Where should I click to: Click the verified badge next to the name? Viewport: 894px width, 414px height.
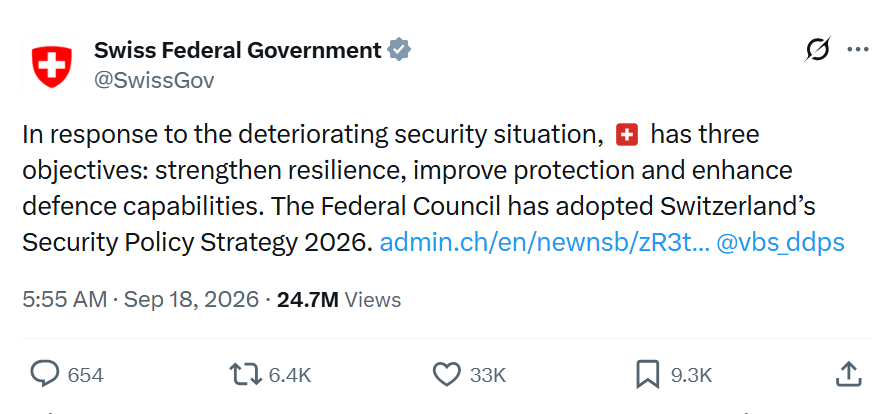click(399, 50)
